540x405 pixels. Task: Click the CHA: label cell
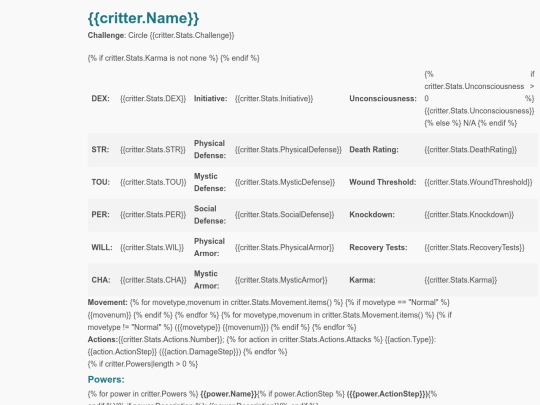tap(101, 280)
